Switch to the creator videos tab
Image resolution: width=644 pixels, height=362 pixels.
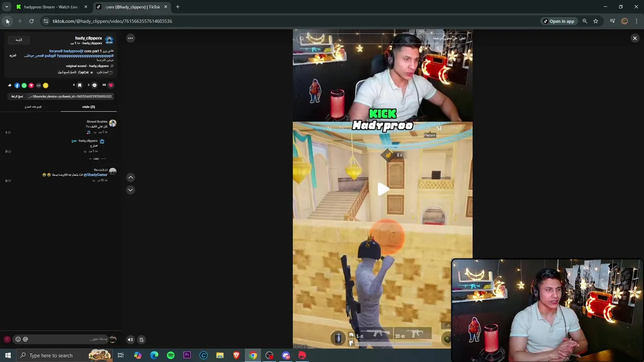33,107
